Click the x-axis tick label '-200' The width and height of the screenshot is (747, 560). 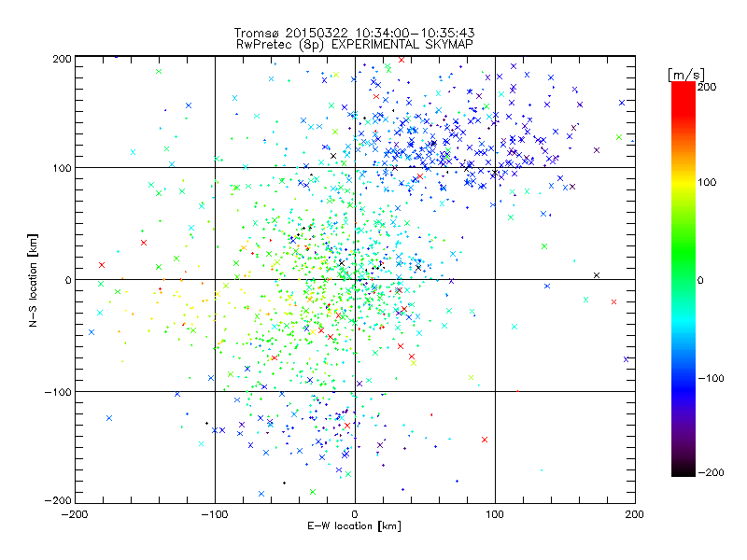tap(75, 514)
